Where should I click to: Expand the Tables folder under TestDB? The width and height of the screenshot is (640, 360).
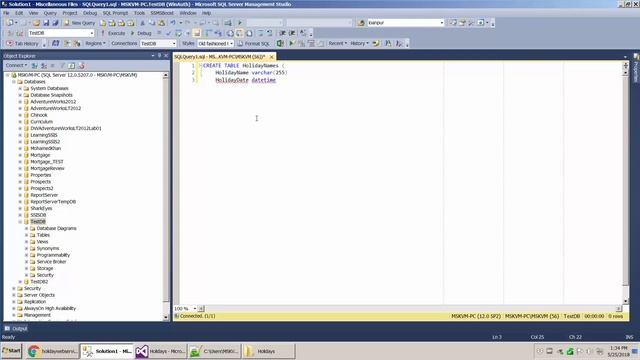[27, 235]
